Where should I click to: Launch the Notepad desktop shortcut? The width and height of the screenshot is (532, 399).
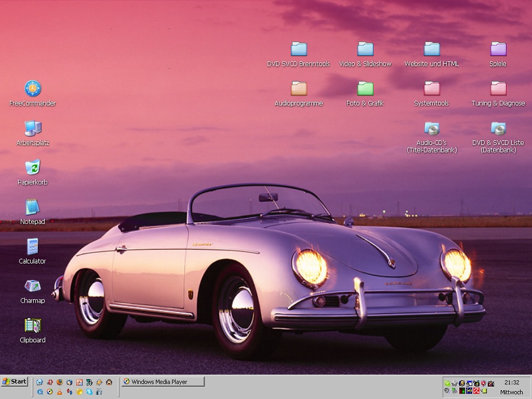click(x=33, y=212)
